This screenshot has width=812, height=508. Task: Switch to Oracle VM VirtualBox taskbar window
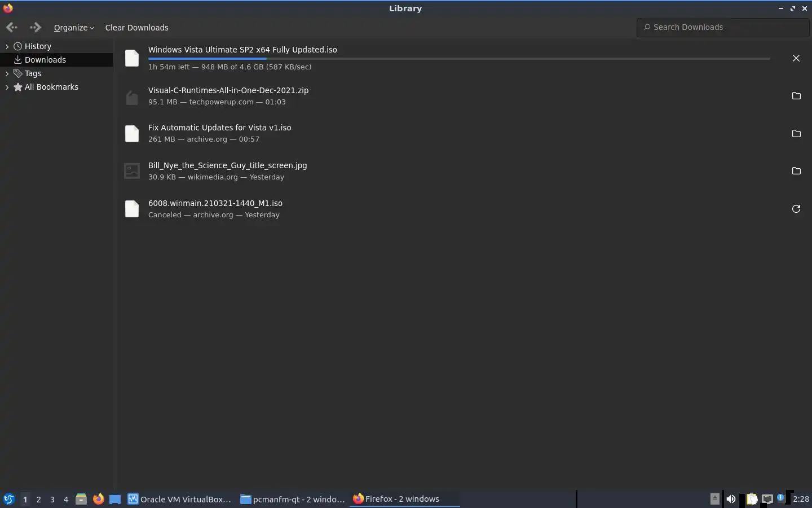[x=180, y=499]
